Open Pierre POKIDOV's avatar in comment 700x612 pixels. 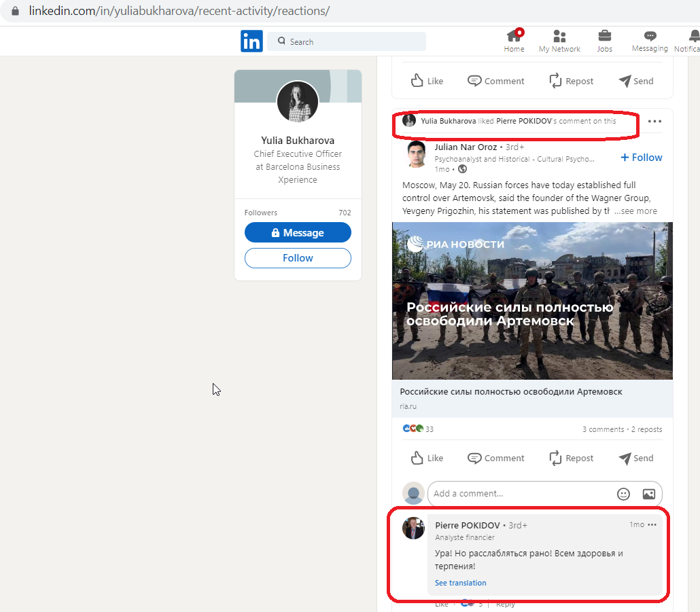click(413, 528)
